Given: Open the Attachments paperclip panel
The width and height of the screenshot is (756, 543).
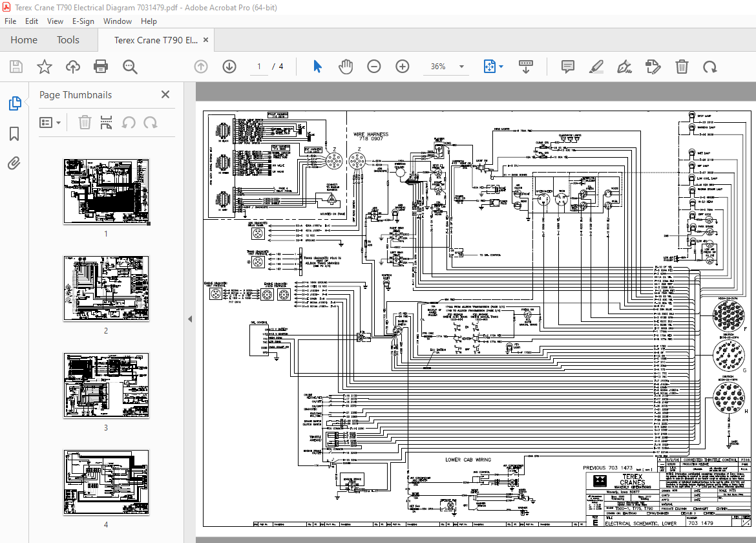Looking at the screenshot, I should point(14,164).
